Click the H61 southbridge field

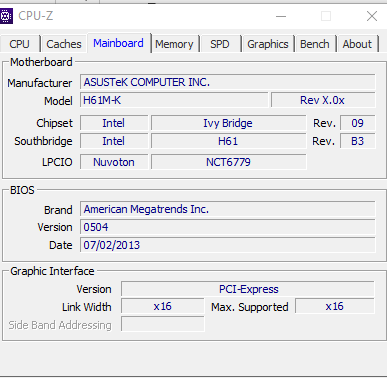[x=228, y=141]
